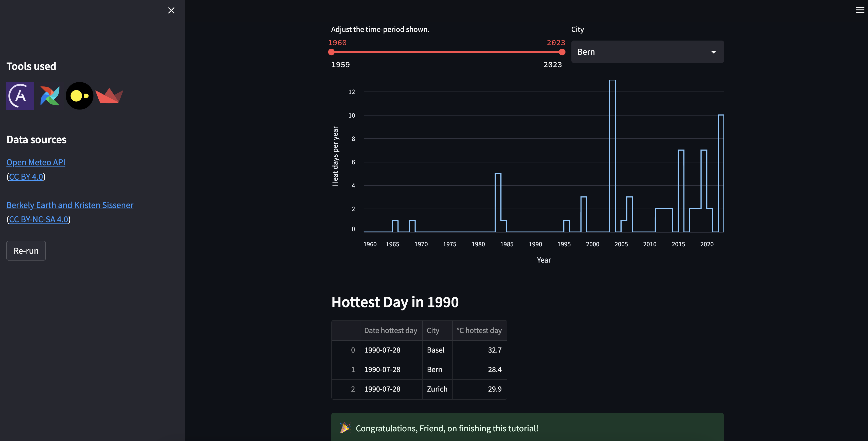Viewport: 868px width, 441px height.
Task: Click the Basel row in the table
Action: coord(435,350)
